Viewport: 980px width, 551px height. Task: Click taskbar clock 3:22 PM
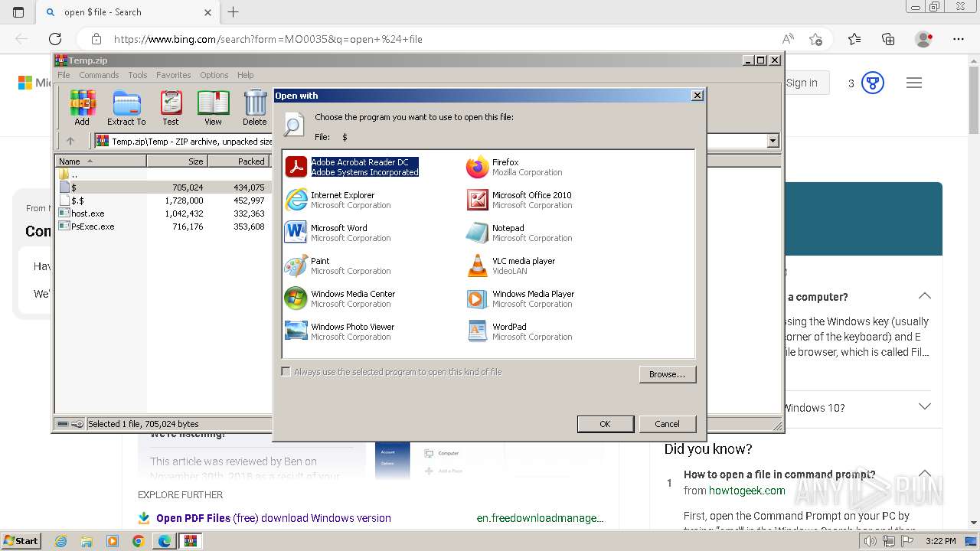coord(940,541)
